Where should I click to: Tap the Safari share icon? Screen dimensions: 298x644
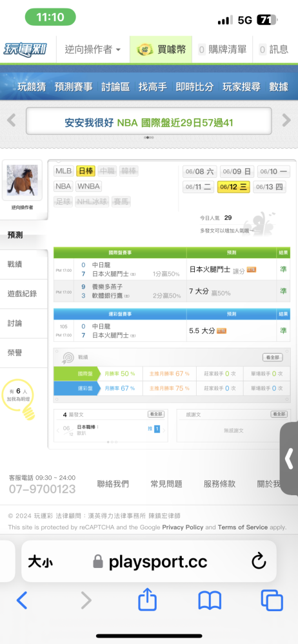tap(147, 600)
